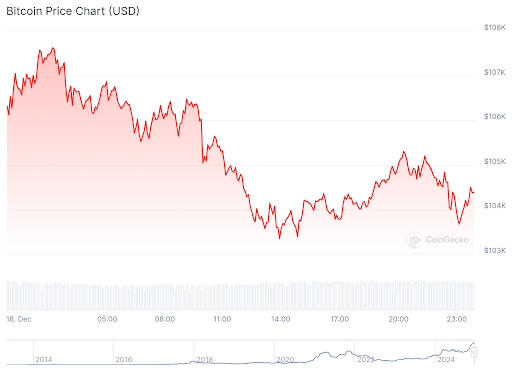
Task: Click the 11:00 time label on the x-axis
Action: click(x=222, y=319)
